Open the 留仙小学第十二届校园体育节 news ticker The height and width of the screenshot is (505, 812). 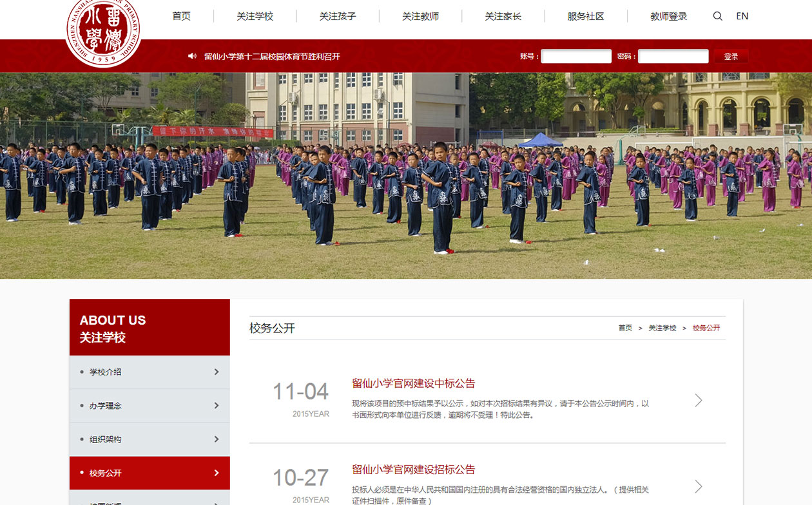click(272, 56)
